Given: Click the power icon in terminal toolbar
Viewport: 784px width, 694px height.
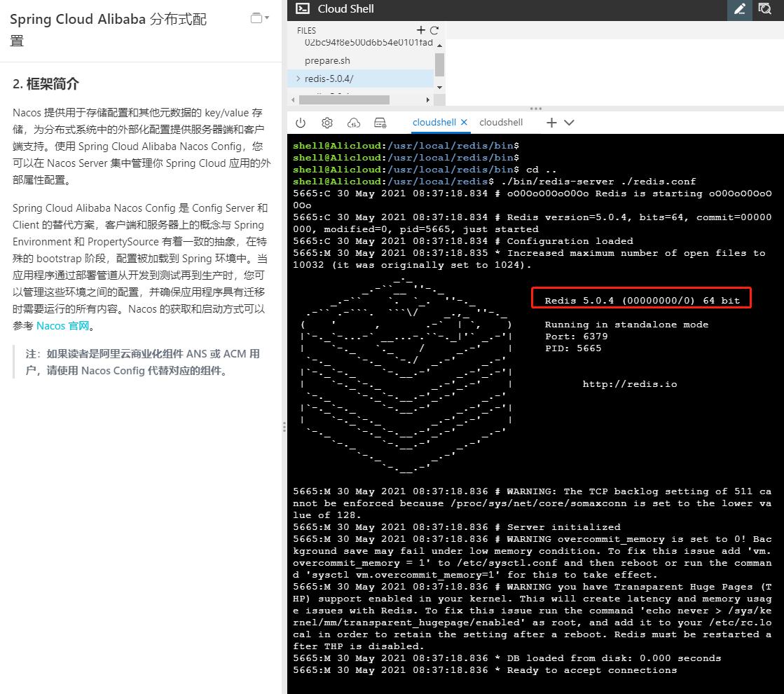Looking at the screenshot, I should pyautogui.click(x=301, y=123).
